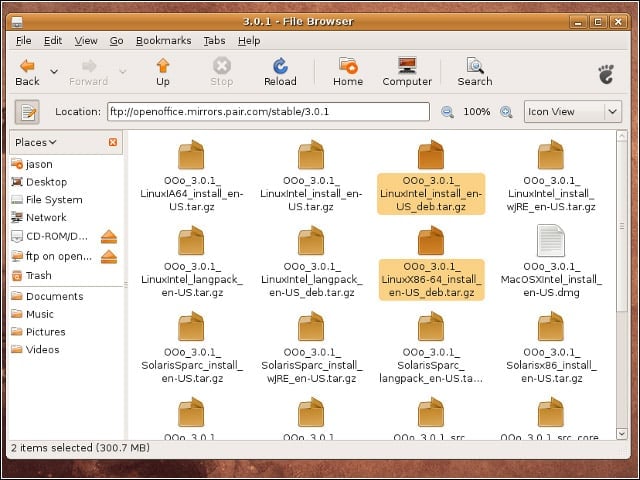
Task: Click the Reload toolbar icon
Action: tap(280, 72)
